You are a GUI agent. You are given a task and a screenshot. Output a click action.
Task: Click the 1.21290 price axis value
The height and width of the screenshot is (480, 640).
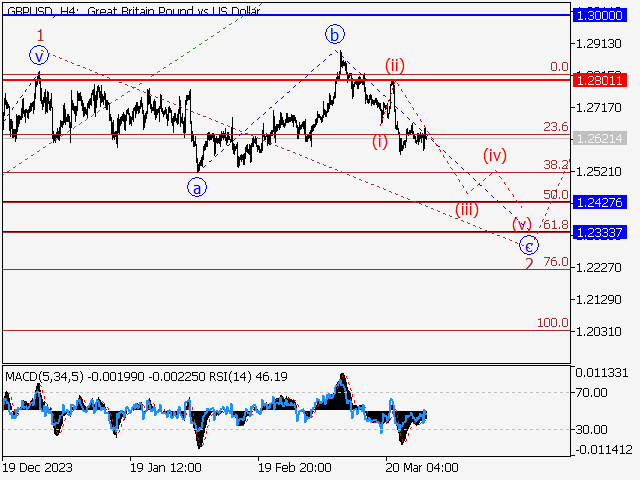(x=598, y=300)
